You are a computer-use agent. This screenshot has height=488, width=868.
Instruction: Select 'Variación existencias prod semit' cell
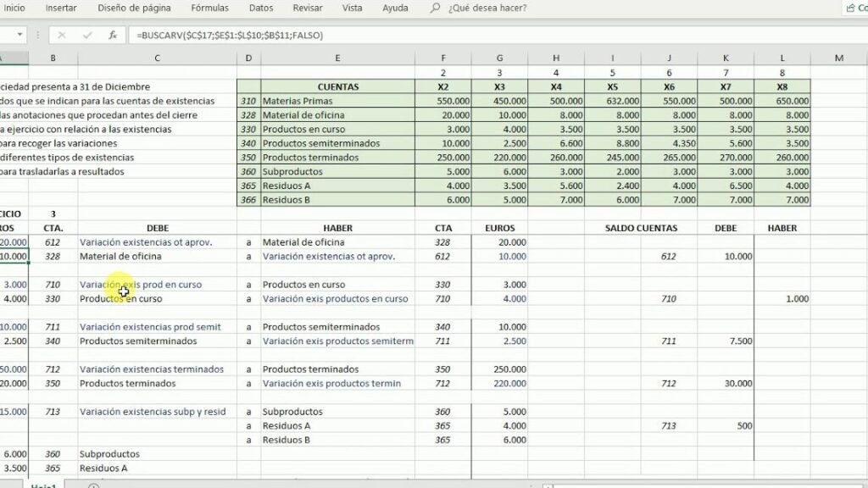coord(157,327)
